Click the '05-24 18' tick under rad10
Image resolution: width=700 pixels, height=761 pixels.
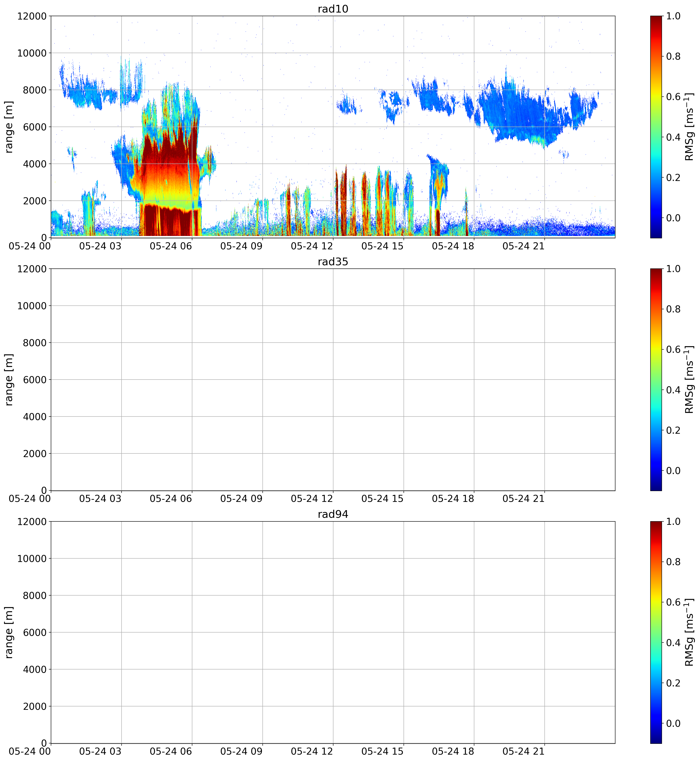coord(453,246)
